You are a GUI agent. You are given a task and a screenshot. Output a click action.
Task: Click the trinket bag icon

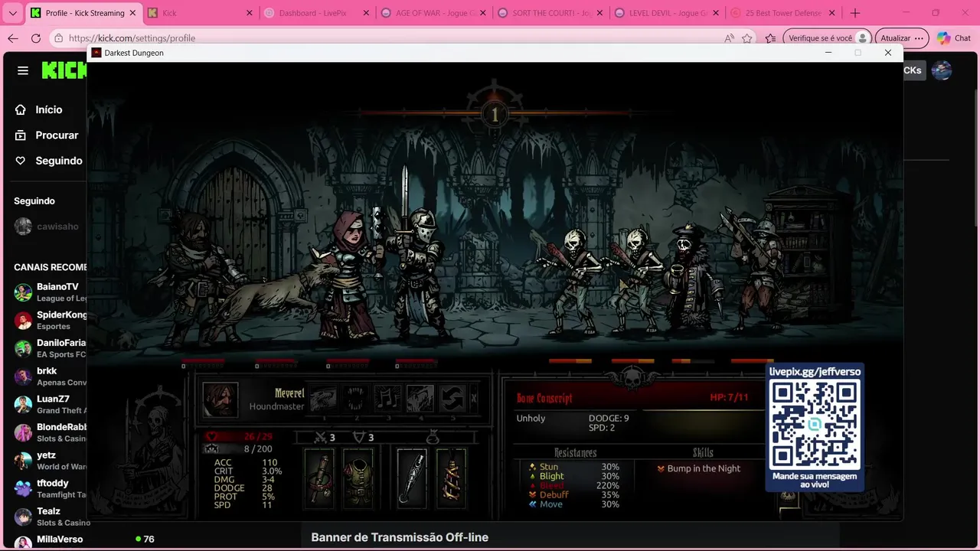pos(432,436)
